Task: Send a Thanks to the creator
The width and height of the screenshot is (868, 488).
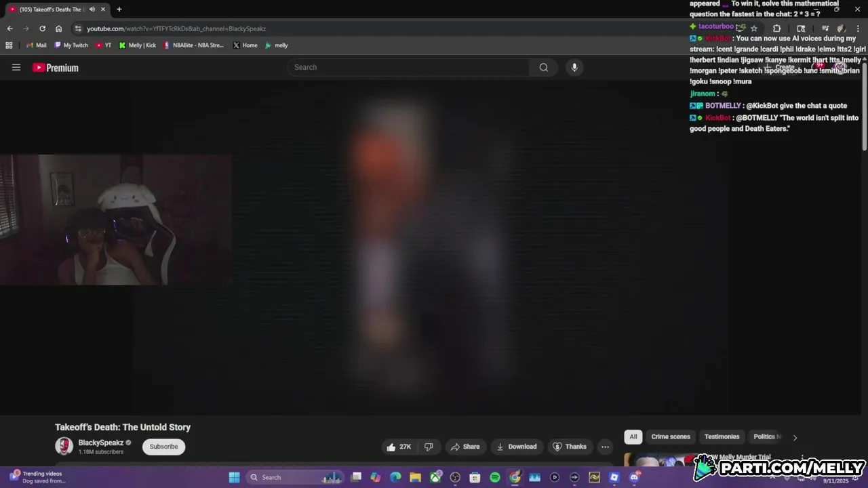Action: pyautogui.click(x=570, y=447)
